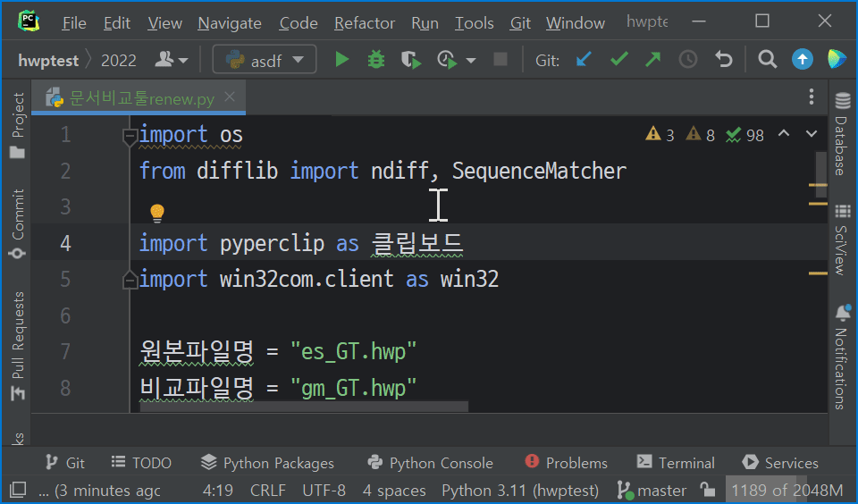
Task: Open the Services tool window
Action: (x=779, y=463)
